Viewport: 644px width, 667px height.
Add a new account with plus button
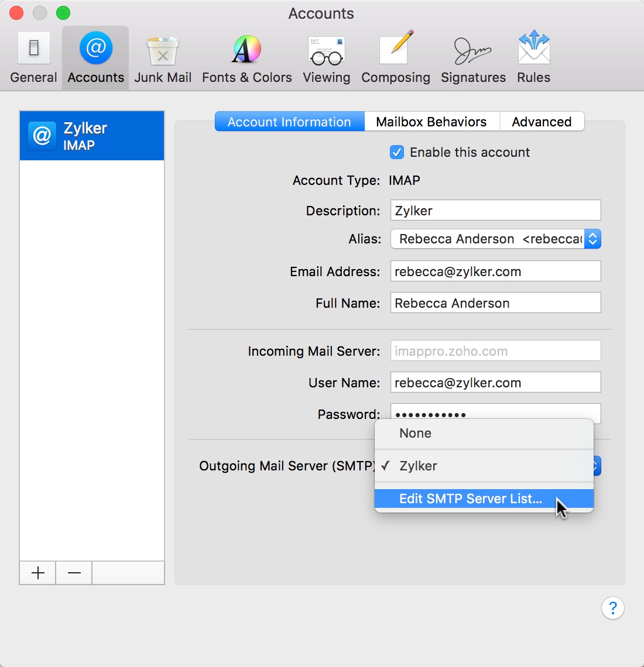tap(37, 573)
